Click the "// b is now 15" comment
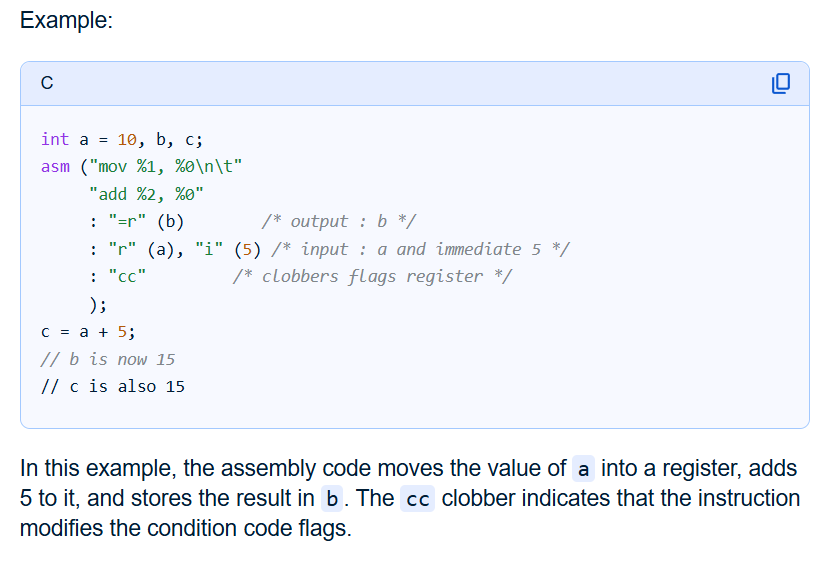The height and width of the screenshot is (564, 817). [107, 359]
